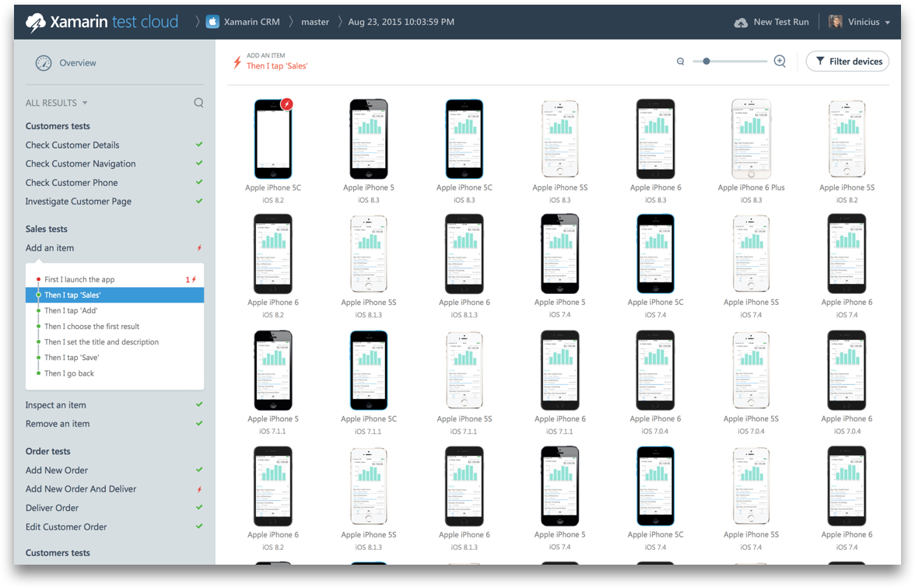Viewport: 915px width, 588px height.
Task: Click red failure badge on iPhone 5C
Action: tap(286, 104)
